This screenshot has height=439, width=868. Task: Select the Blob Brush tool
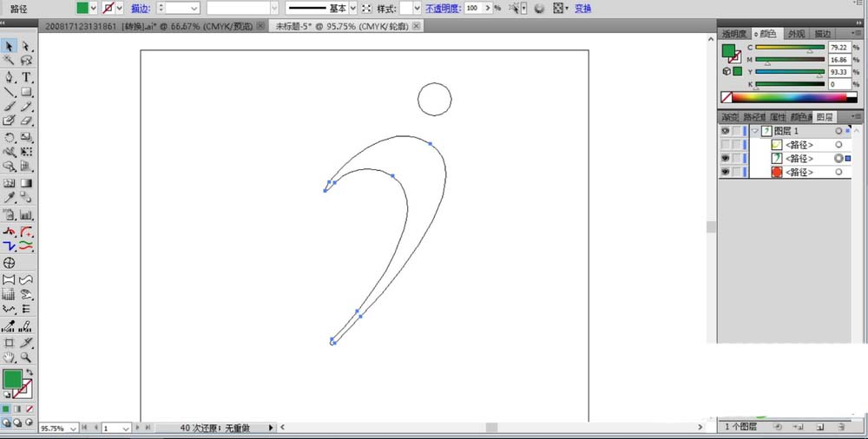10,120
